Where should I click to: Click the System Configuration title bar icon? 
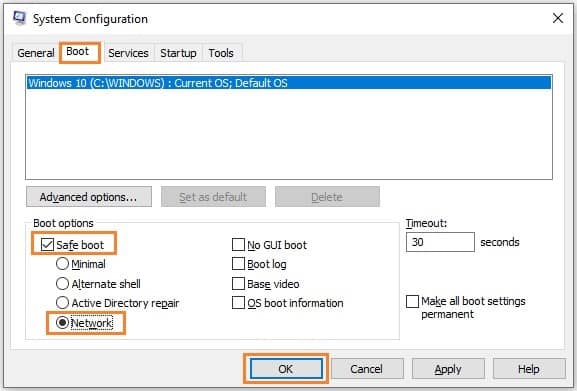coord(20,18)
